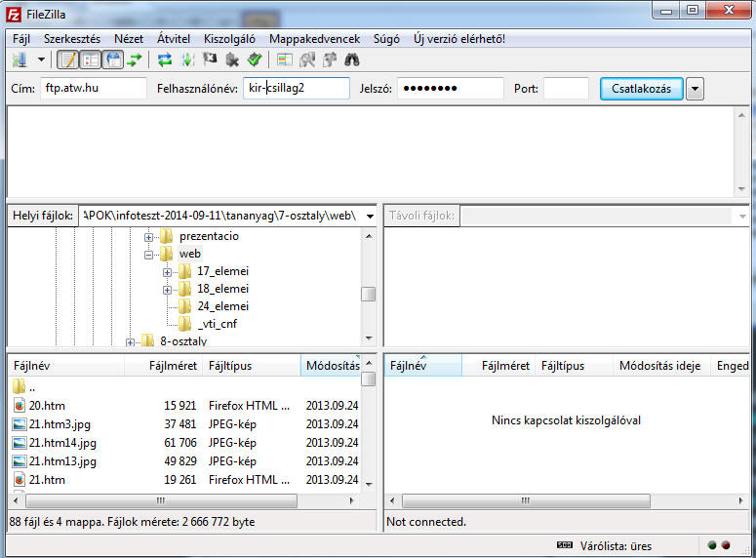Viewport: 756px width, 558px height.
Task: Click the binoculars file search icon
Action: click(x=352, y=60)
